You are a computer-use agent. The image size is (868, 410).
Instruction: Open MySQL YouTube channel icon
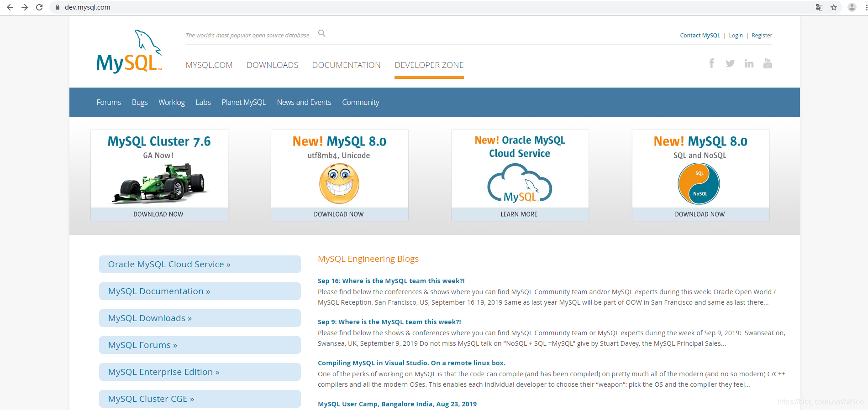point(768,63)
